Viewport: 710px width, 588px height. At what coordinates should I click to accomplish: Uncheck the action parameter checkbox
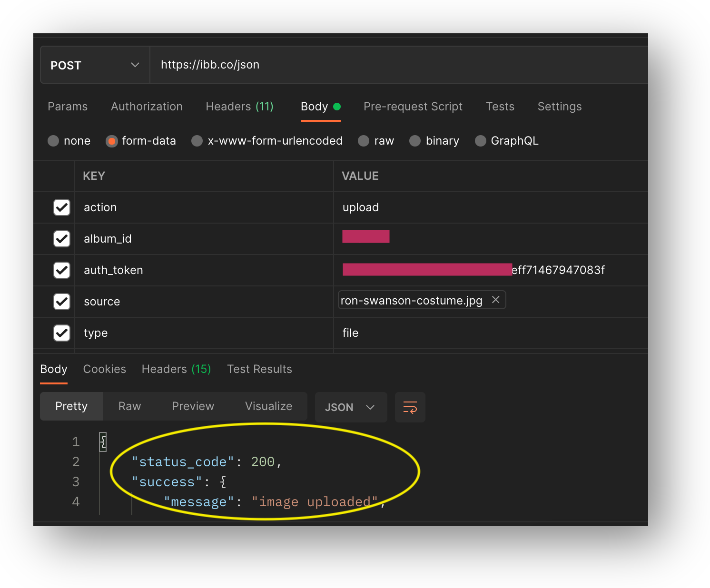62,207
